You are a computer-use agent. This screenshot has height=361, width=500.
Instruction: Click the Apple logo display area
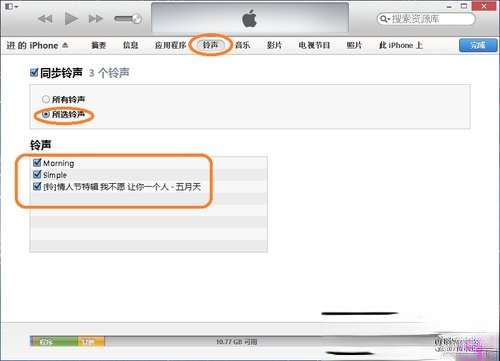pyautogui.click(x=250, y=18)
